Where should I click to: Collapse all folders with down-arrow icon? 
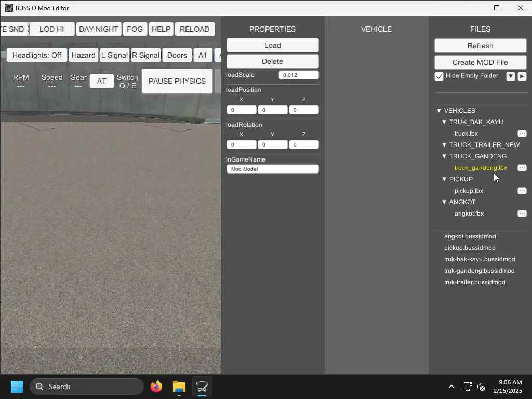click(x=511, y=76)
